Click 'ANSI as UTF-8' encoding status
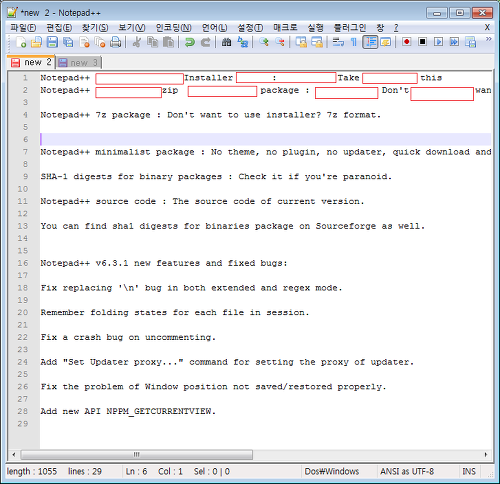This screenshot has width=500, height=484. click(407, 471)
